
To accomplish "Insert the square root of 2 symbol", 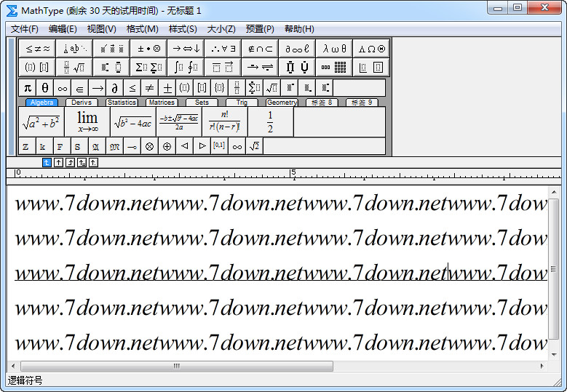I will (254, 146).
